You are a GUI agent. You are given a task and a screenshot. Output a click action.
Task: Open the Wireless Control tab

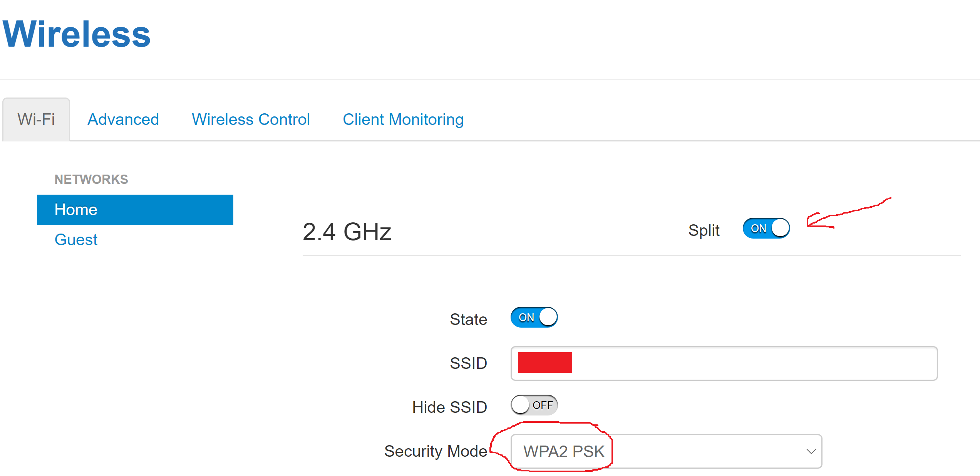[251, 119]
